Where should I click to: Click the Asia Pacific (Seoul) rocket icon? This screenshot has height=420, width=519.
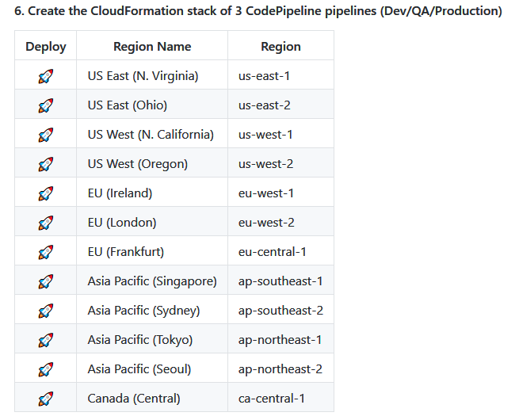pos(45,369)
